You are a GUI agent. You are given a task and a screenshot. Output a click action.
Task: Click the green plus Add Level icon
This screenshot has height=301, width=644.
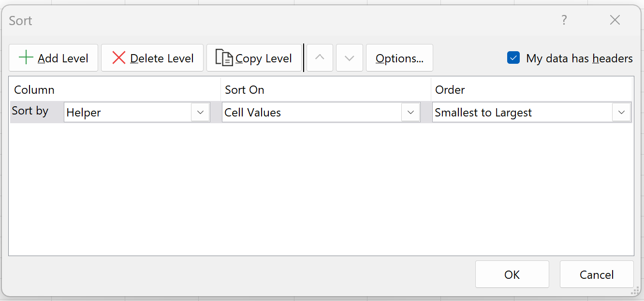click(x=26, y=58)
